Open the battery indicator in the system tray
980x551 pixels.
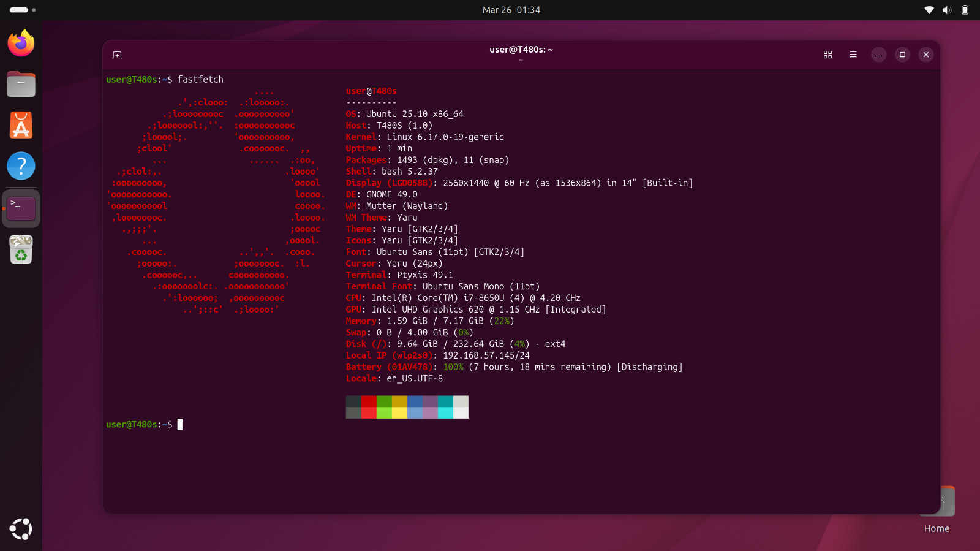point(965,10)
